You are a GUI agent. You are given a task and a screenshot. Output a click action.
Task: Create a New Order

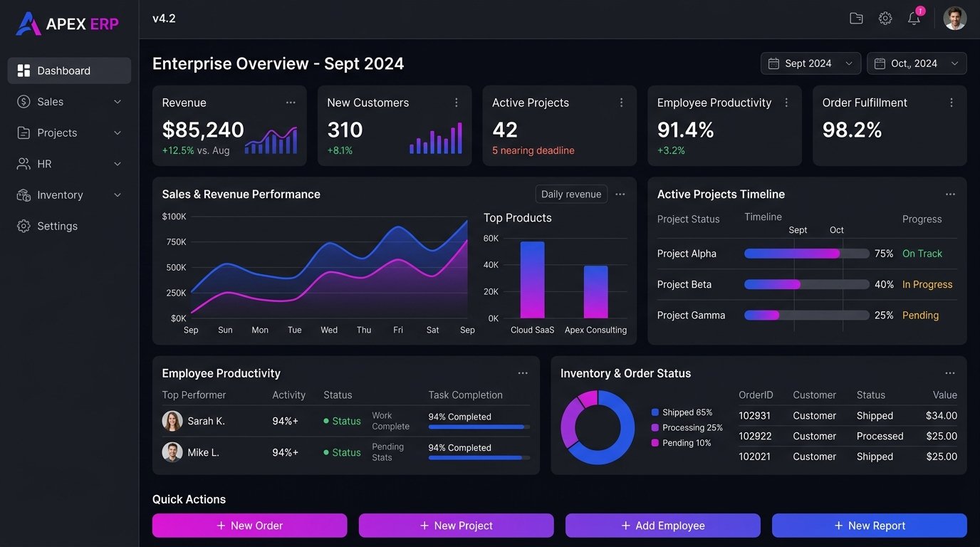[x=250, y=526]
